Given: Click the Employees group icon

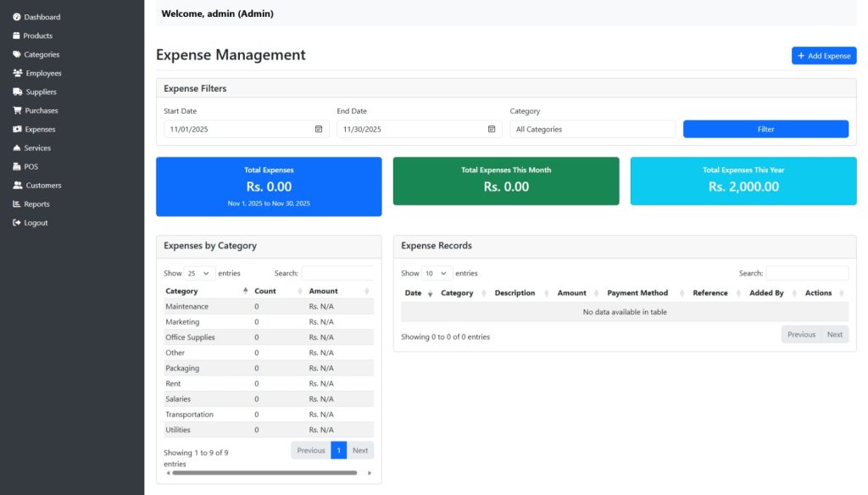Looking at the screenshot, I should pos(17,73).
